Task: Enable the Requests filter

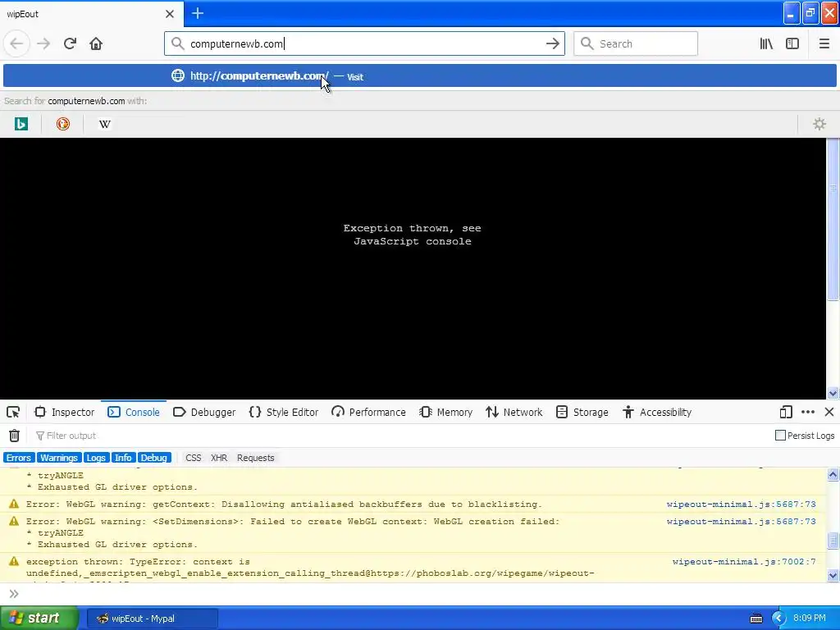Action: pyautogui.click(x=256, y=458)
